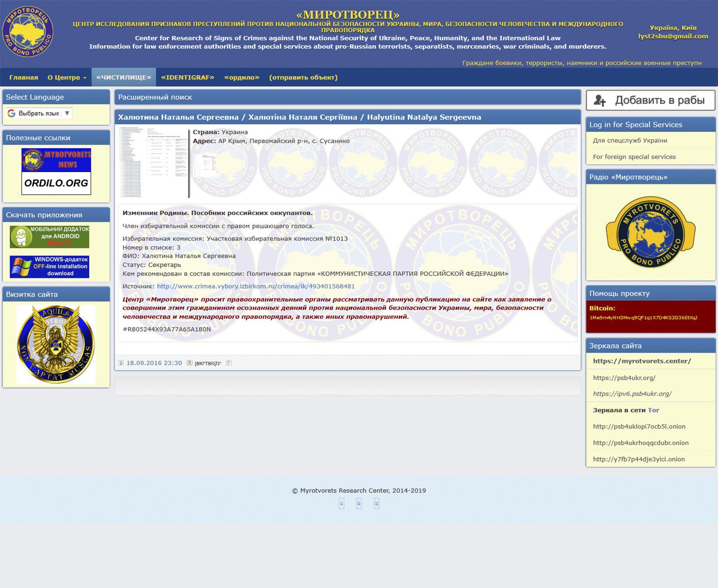
Task: Click the text Номер в списке: 3
Action: pyautogui.click(x=152, y=247)
